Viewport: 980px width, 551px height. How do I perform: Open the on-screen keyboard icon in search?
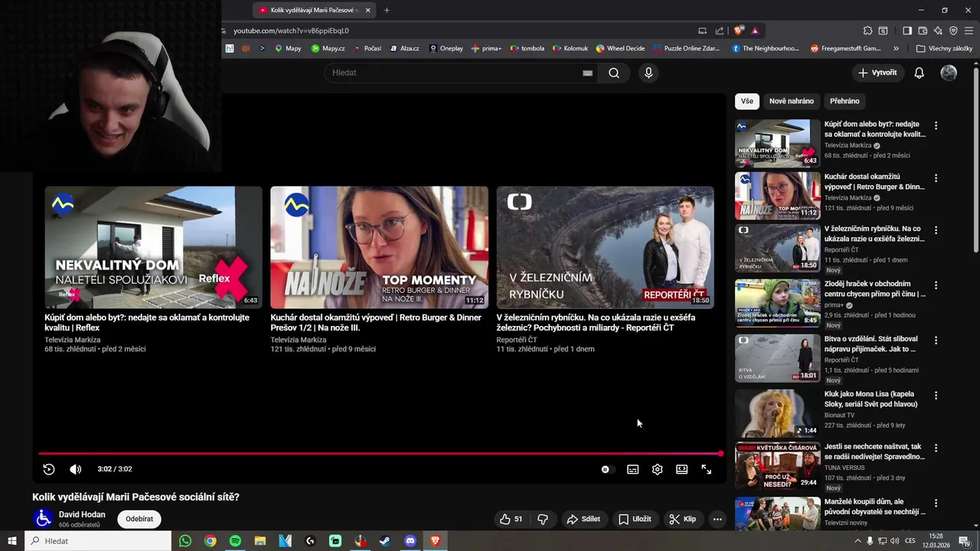pos(587,73)
